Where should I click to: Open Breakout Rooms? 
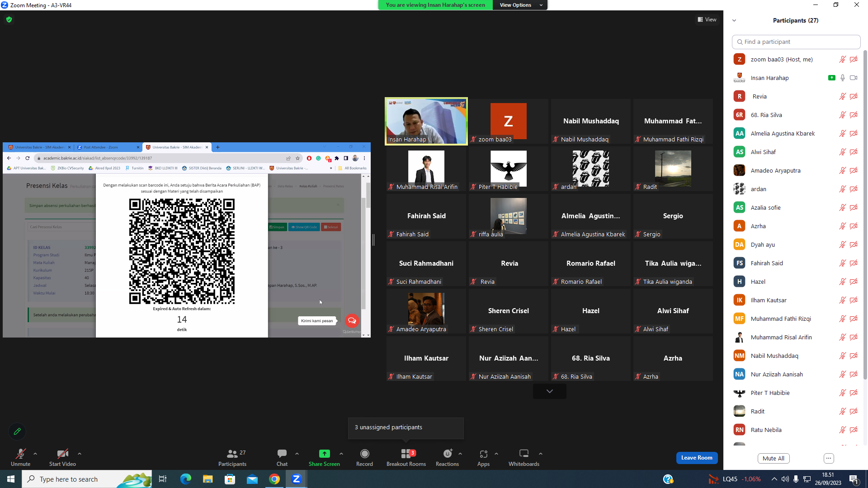[406, 457]
